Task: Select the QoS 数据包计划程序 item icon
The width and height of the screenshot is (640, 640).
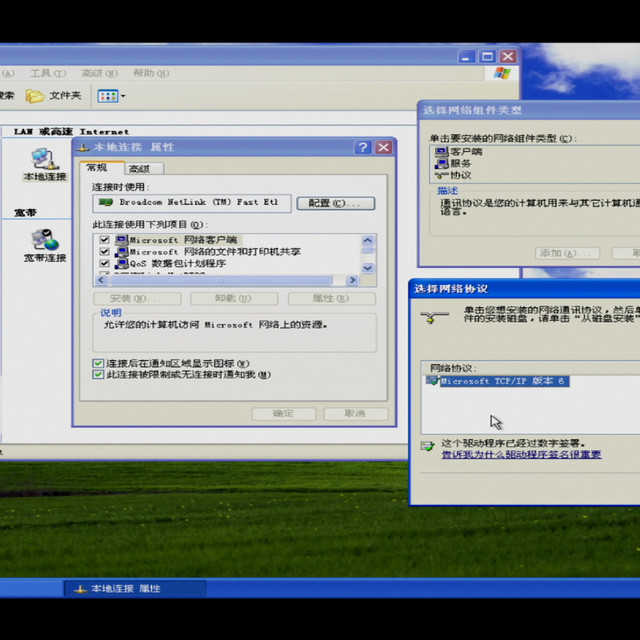Action: click(121, 263)
